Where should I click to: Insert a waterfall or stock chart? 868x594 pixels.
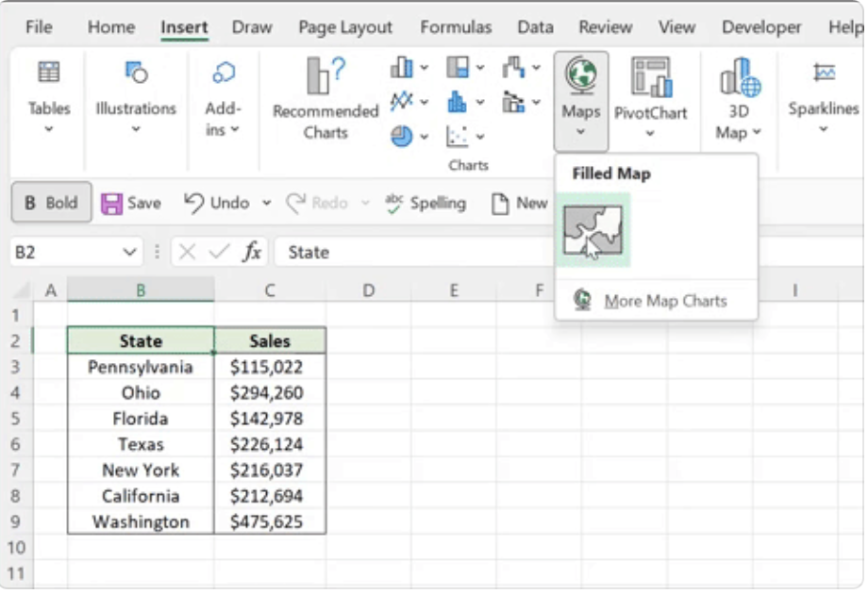pyautogui.click(x=513, y=68)
